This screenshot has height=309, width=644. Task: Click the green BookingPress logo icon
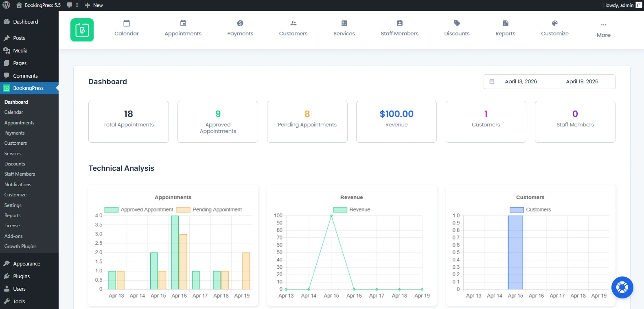point(82,30)
